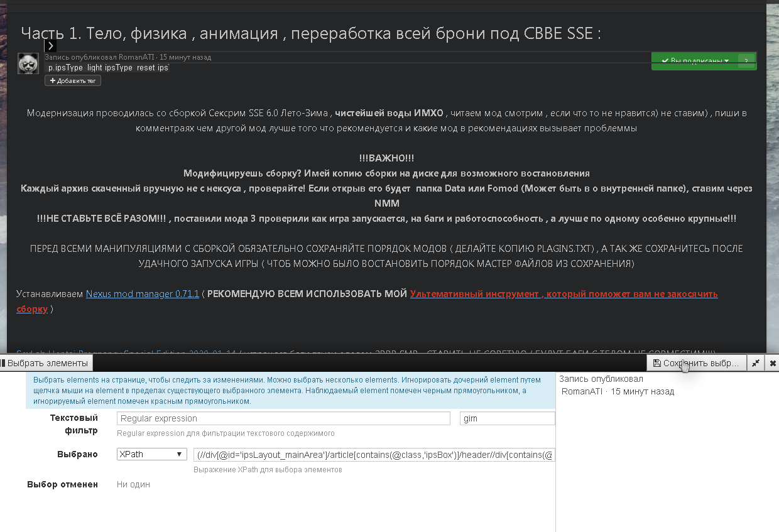Click the panda user avatar

[28, 63]
